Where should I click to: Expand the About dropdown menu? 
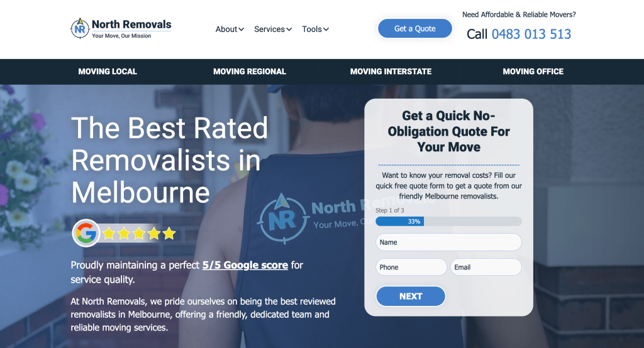[230, 29]
